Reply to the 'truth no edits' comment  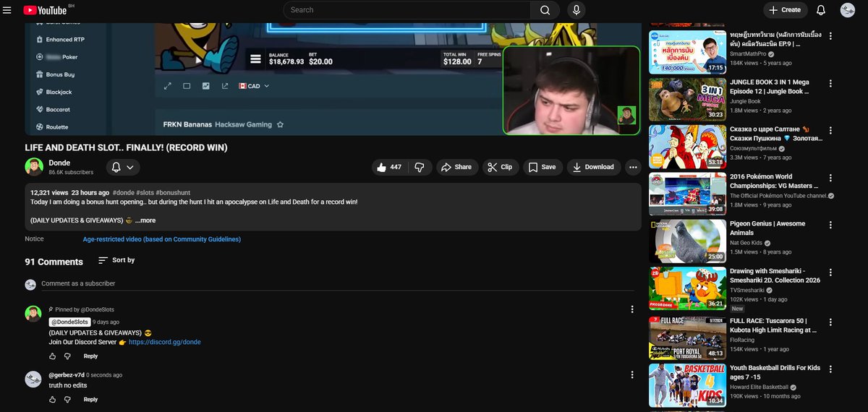coord(90,400)
